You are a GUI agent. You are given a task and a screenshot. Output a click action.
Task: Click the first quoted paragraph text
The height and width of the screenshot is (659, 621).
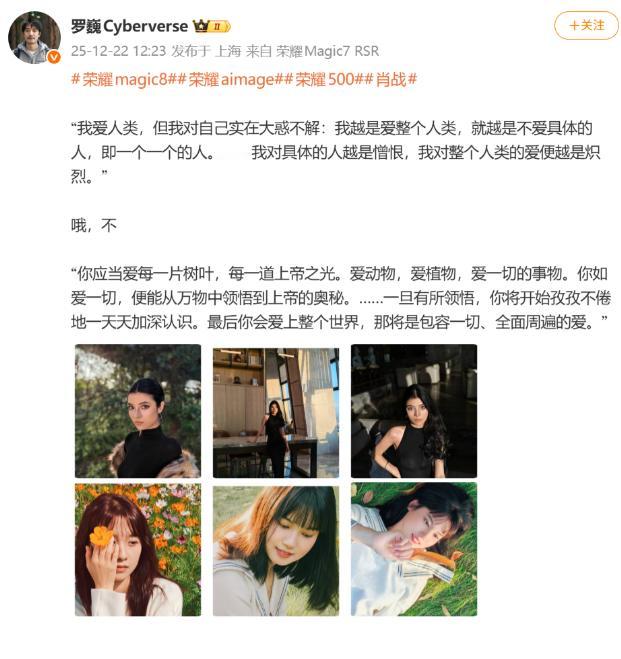click(x=335, y=152)
